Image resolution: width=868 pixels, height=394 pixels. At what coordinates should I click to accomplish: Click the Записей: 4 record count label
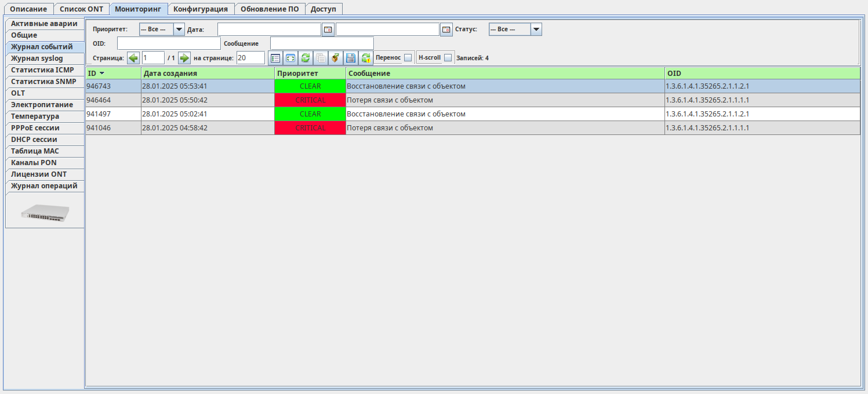coord(473,58)
